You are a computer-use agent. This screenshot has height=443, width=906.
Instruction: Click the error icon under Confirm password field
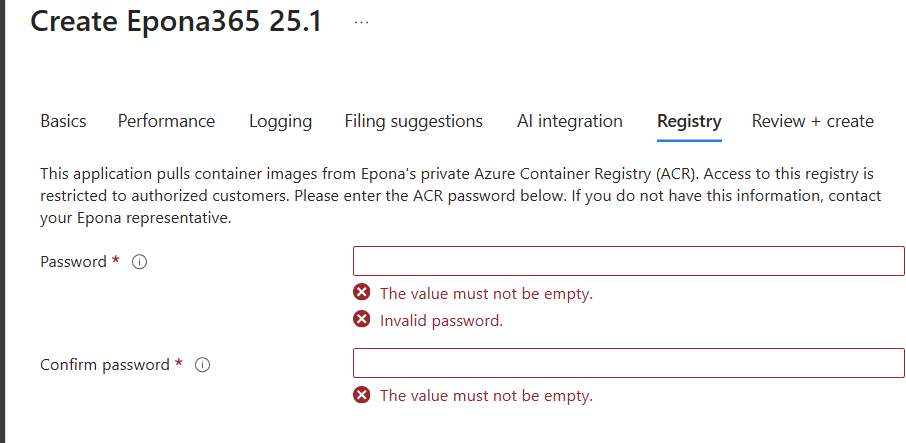tap(362, 395)
